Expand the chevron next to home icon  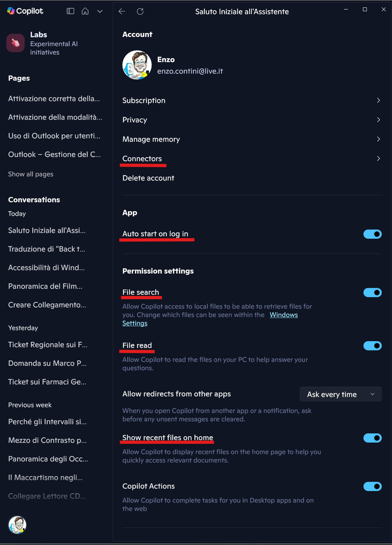(100, 11)
